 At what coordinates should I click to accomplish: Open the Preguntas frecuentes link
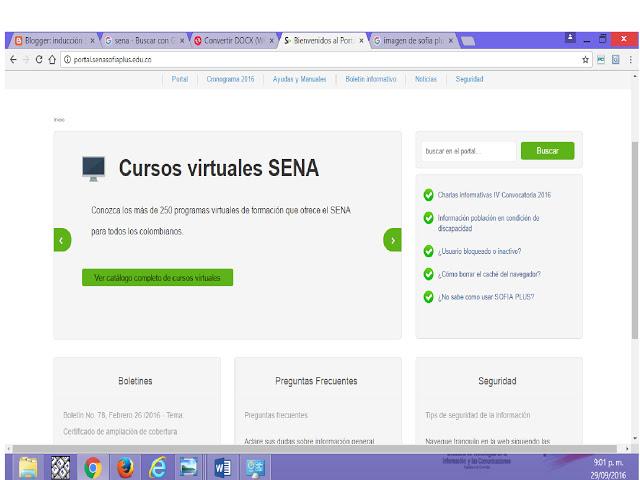[x=276, y=415]
